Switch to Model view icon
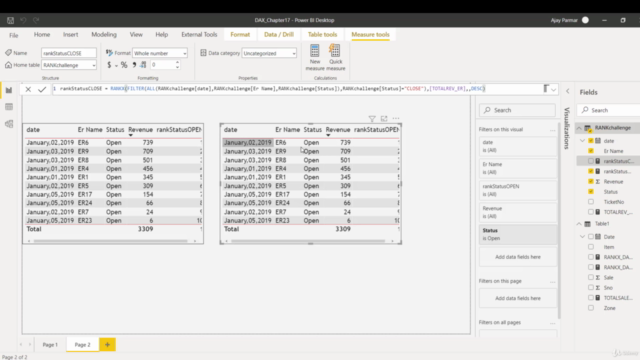This screenshot has height=360, width=640. 9,124
